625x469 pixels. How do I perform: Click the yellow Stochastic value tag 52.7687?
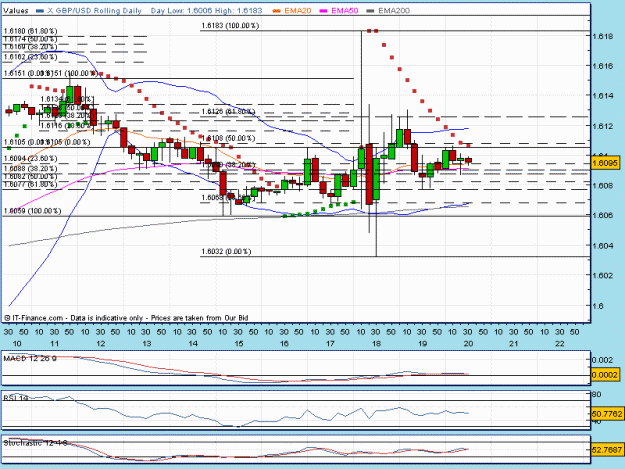pyautogui.click(x=607, y=450)
